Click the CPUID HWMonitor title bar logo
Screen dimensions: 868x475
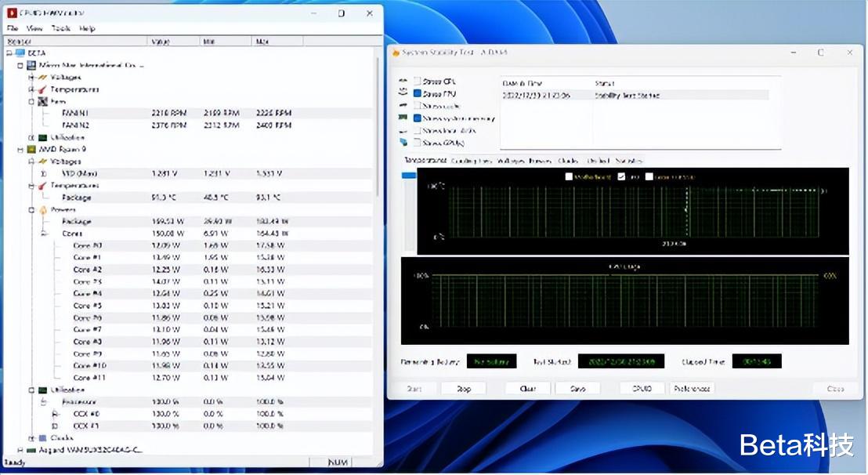13,13
